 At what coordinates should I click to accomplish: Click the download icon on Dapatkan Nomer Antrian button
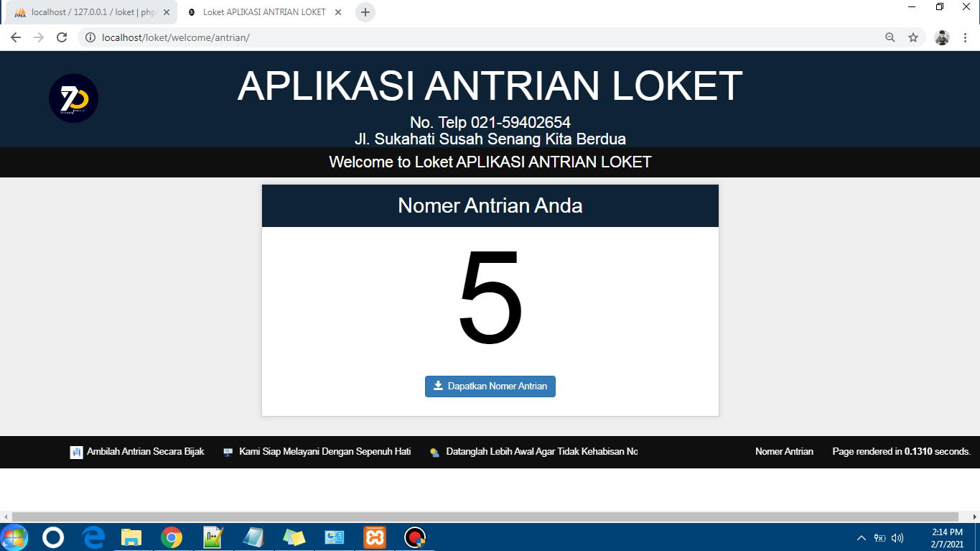(x=439, y=386)
